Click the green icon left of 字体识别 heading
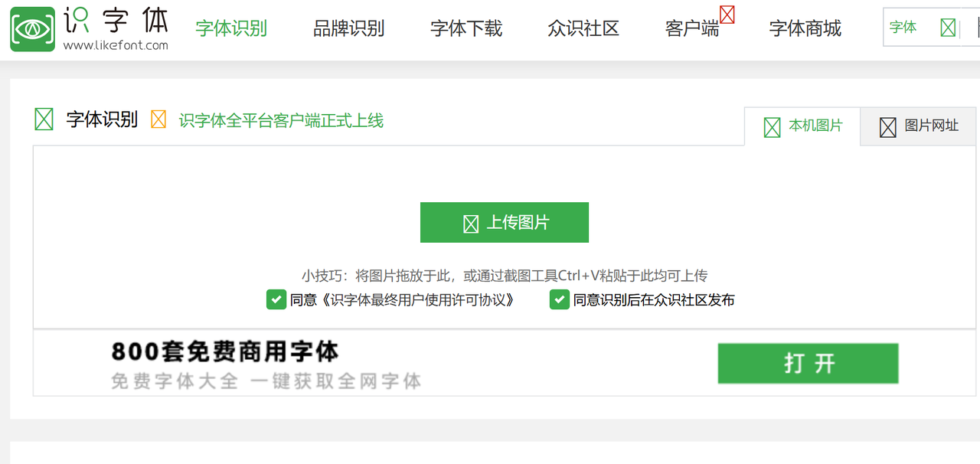The height and width of the screenshot is (464, 980). pyautogui.click(x=44, y=119)
